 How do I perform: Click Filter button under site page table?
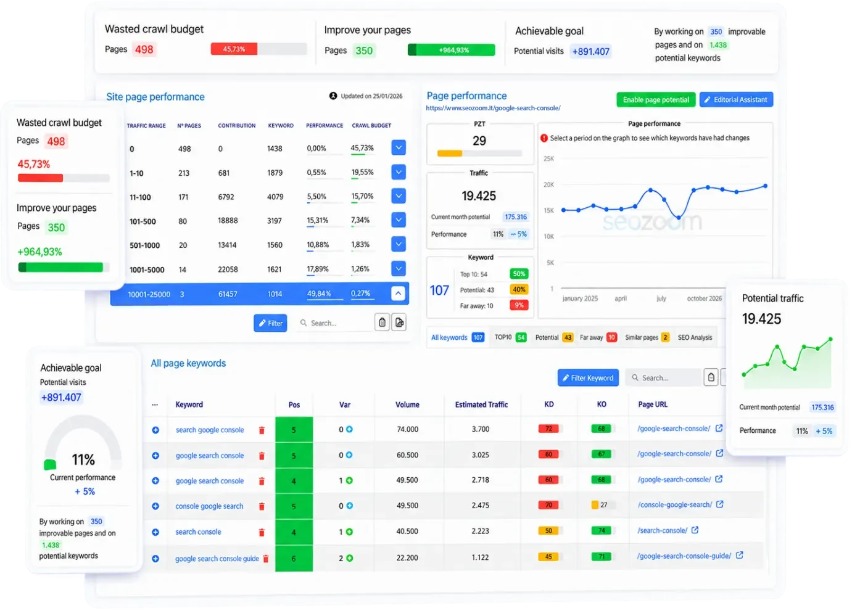270,323
